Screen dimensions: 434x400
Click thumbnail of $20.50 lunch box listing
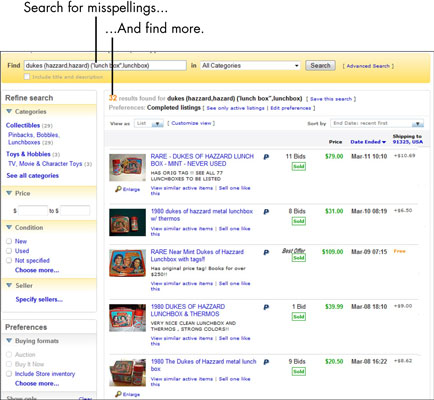pyautogui.click(x=128, y=373)
